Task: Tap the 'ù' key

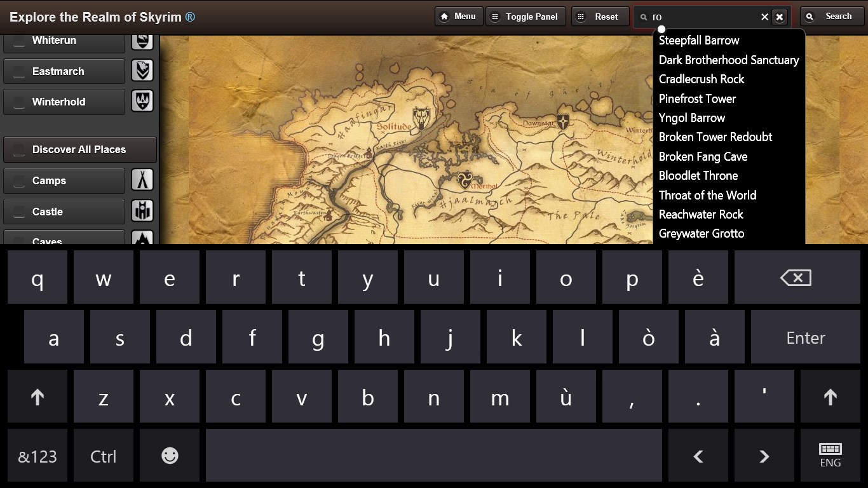Action: click(x=566, y=397)
